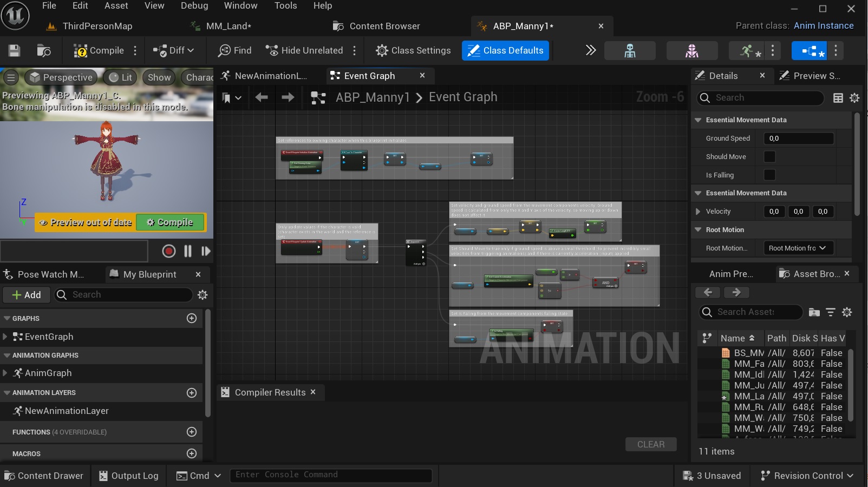Click the Compile blueprint button
This screenshot has width=868, height=487.
[x=99, y=50]
